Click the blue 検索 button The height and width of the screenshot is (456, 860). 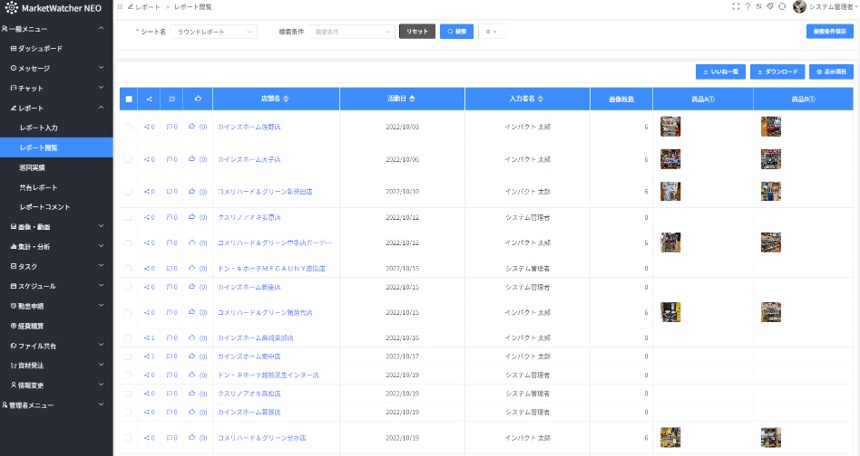tap(456, 32)
